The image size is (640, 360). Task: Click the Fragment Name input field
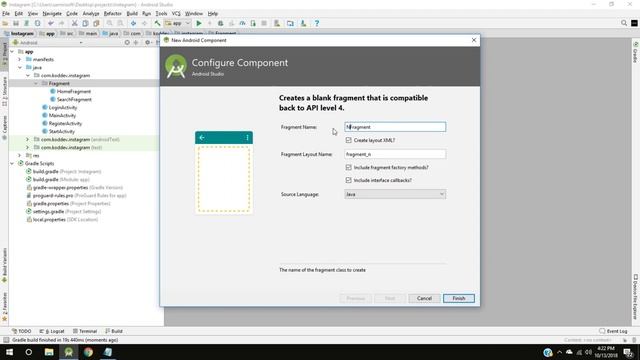pyautogui.click(x=395, y=127)
